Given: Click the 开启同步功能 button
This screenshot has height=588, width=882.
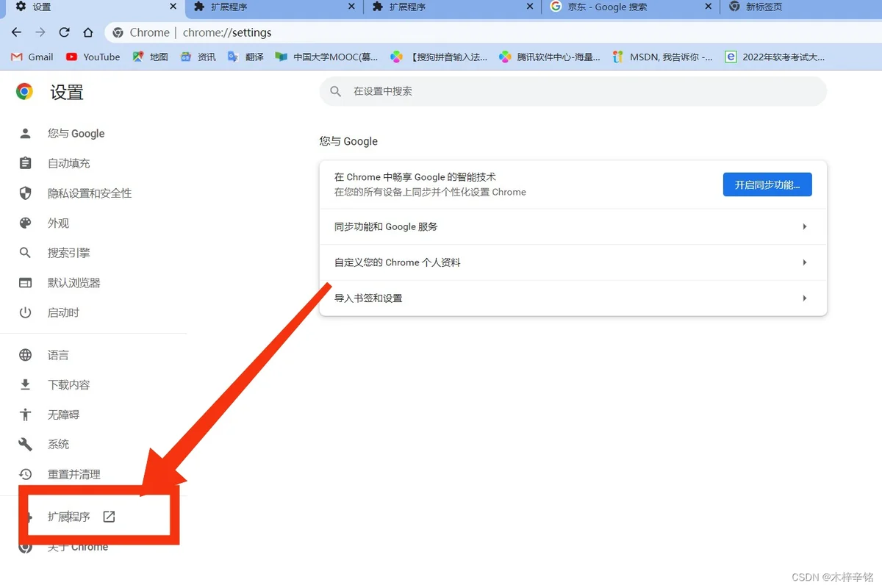Looking at the screenshot, I should (767, 184).
